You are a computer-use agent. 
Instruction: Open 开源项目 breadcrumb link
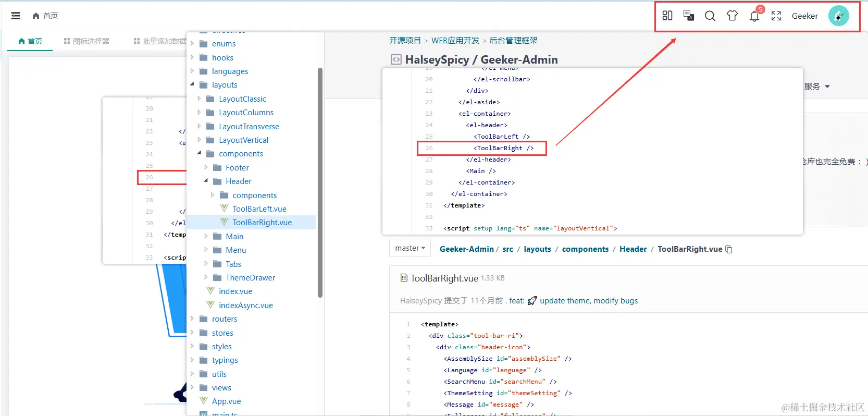(x=405, y=40)
